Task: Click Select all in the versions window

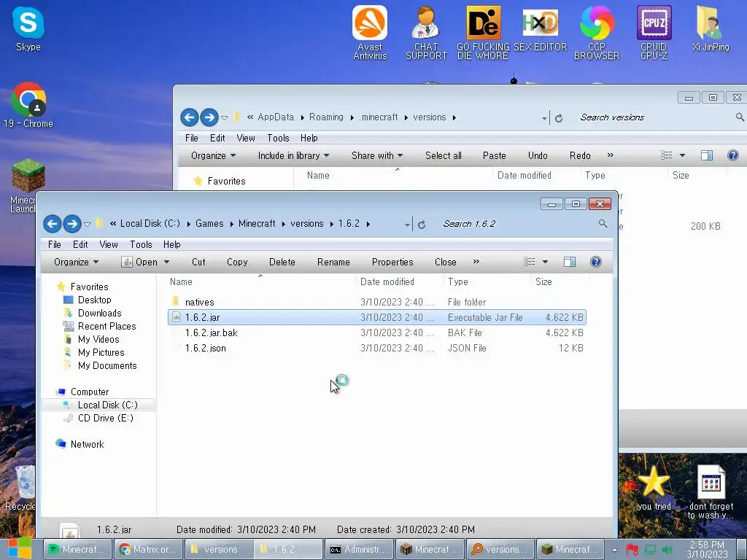Action: (x=443, y=156)
